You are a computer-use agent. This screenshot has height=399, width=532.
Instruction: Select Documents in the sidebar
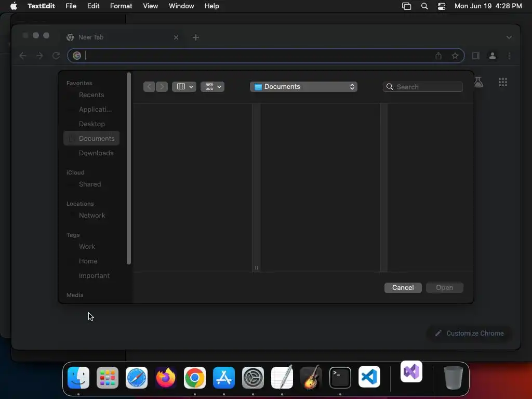91,138
